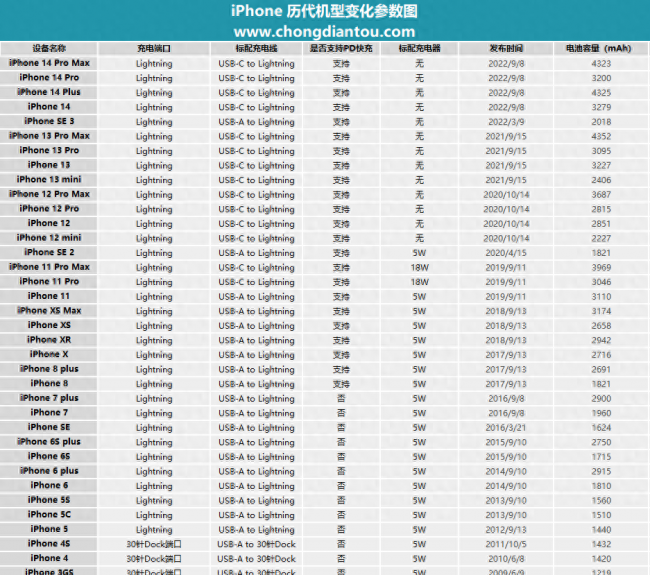Click the title 'iPhone 历代机型变化参数图'

point(324,11)
